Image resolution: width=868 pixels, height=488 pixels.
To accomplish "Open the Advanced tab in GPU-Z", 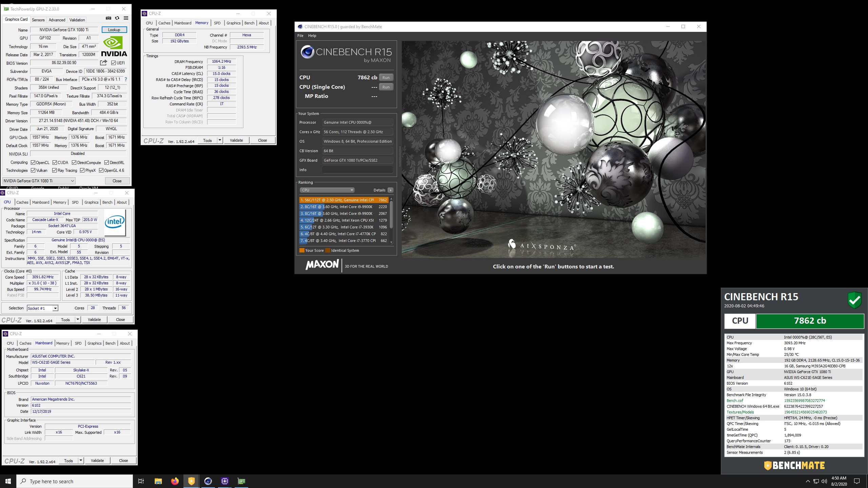I will click(x=57, y=20).
